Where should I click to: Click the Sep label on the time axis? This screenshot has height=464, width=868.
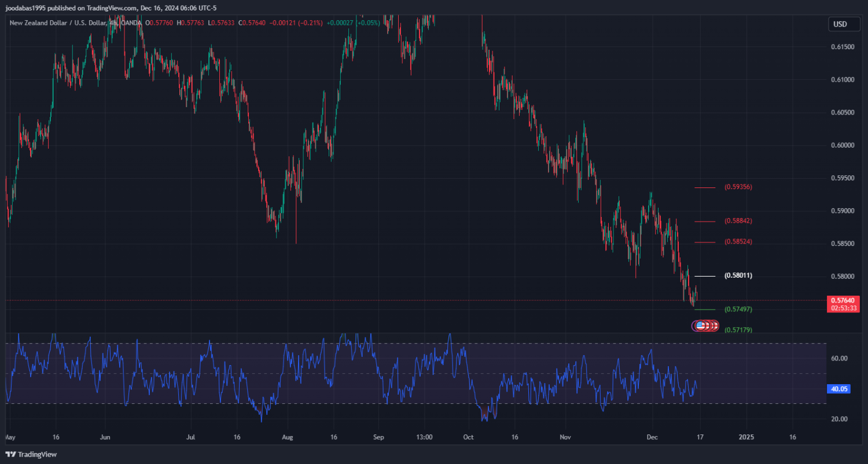(378, 437)
